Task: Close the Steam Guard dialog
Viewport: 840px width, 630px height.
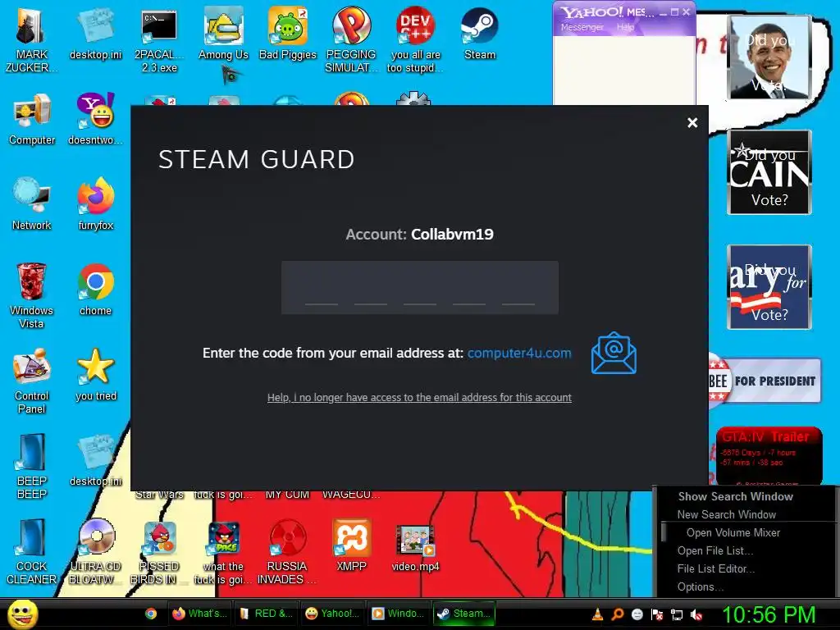Action: click(x=692, y=123)
